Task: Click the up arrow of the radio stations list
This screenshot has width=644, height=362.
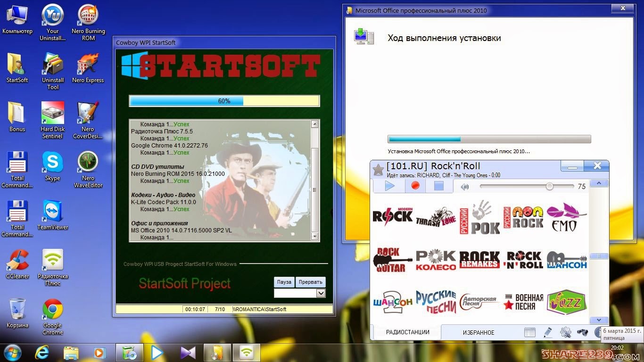Action: 599,183
